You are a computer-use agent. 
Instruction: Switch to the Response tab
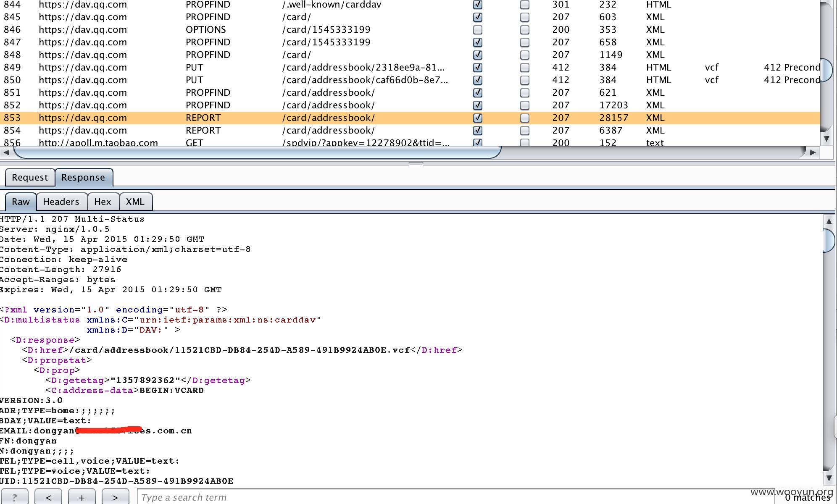(x=83, y=177)
